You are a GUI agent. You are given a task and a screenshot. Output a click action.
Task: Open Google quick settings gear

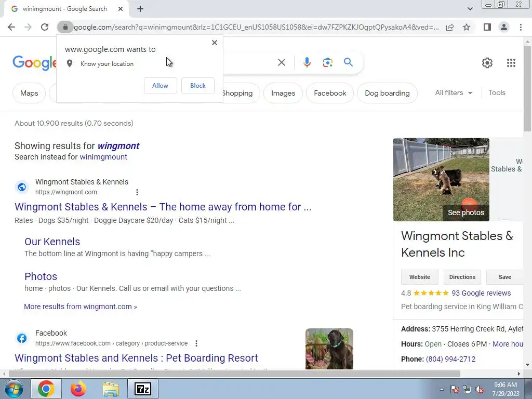tap(487, 63)
